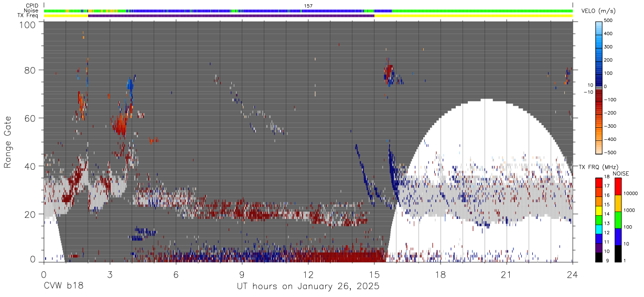
Task: Click the 80 tick on Range Gate axis
Action: click(30, 70)
